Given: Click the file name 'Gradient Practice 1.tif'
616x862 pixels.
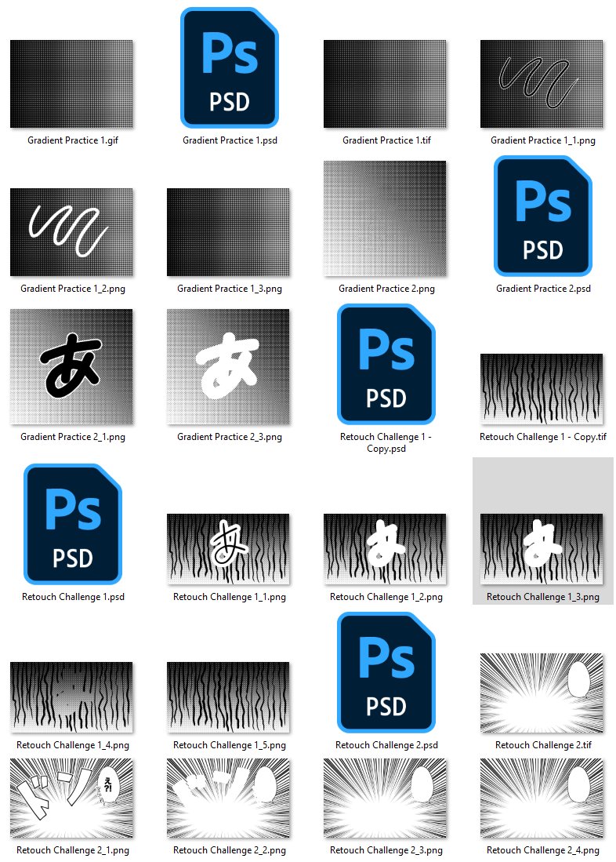Looking at the screenshot, I should [x=386, y=140].
